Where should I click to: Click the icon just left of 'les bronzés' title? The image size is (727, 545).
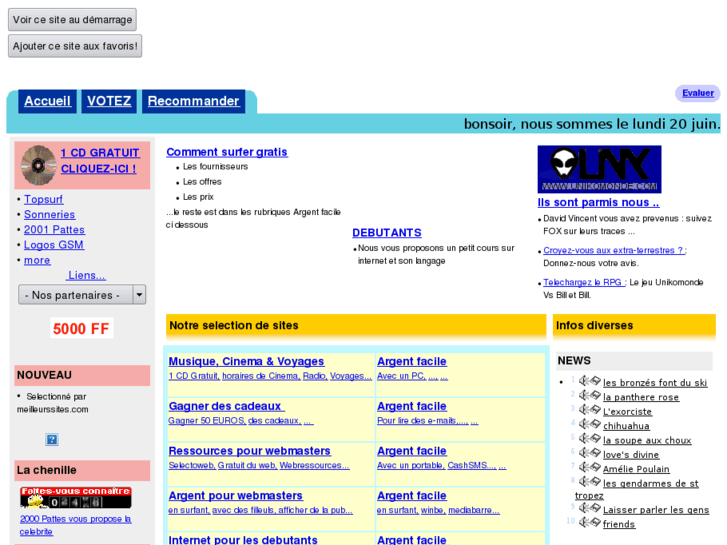click(x=595, y=381)
